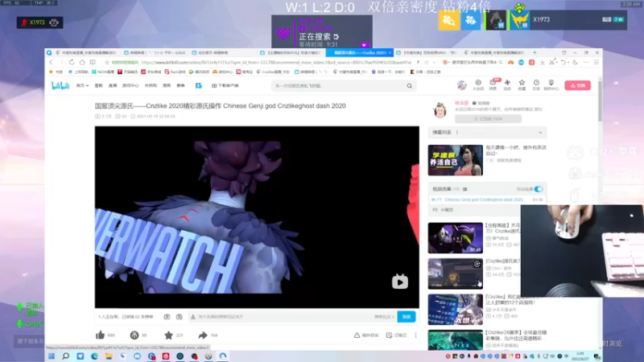Click the taskbar clock and date
The image size is (644, 362).
[580, 356]
